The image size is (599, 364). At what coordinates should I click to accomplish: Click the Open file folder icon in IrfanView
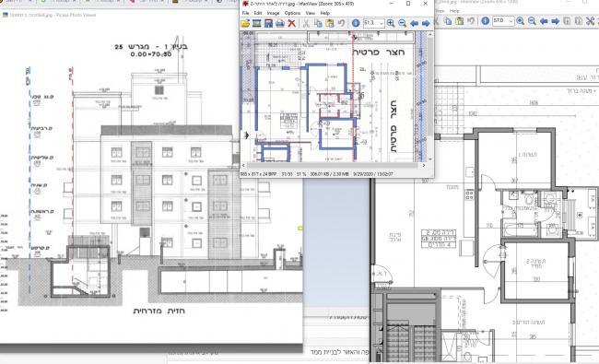point(245,23)
